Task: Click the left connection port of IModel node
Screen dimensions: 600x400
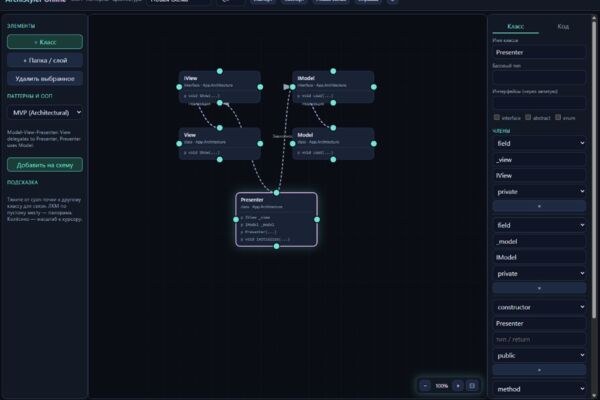Action: pos(293,87)
